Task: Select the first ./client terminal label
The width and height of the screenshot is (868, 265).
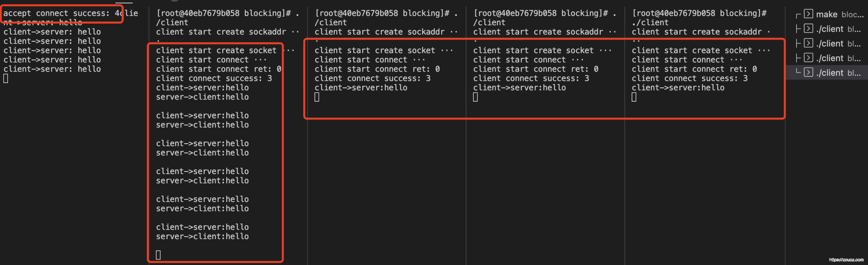Action: pos(830,29)
